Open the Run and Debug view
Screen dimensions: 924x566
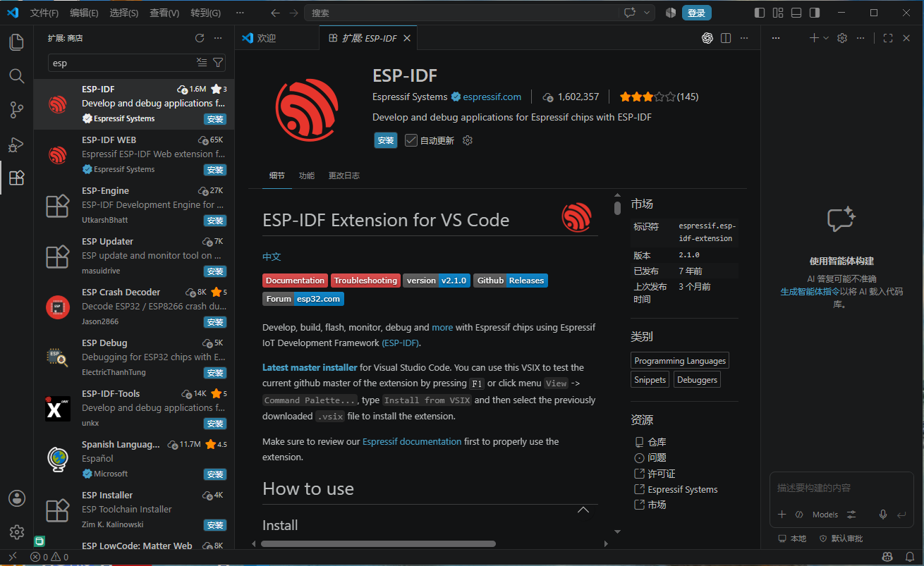[x=17, y=144]
